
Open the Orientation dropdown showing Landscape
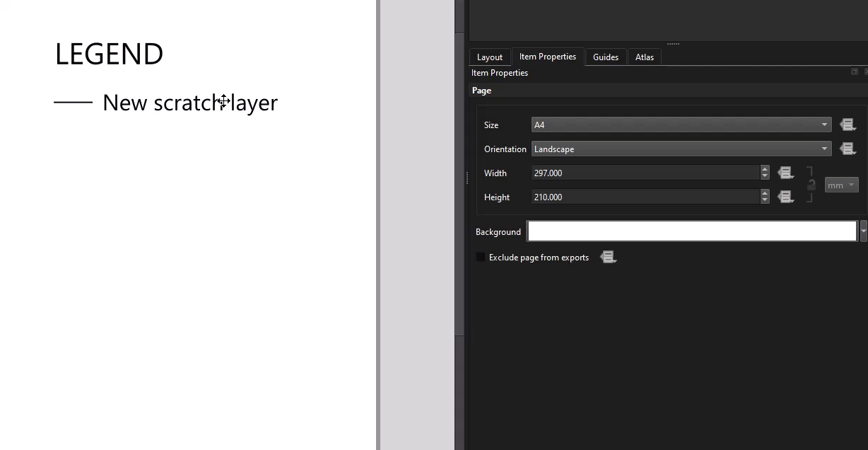tap(681, 149)
